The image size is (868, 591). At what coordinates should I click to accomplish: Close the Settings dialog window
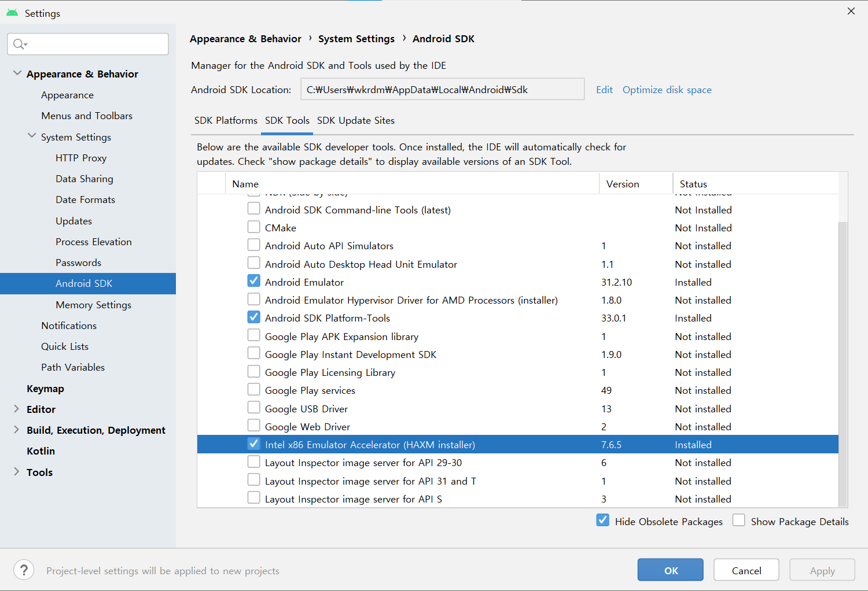[851, 11]
